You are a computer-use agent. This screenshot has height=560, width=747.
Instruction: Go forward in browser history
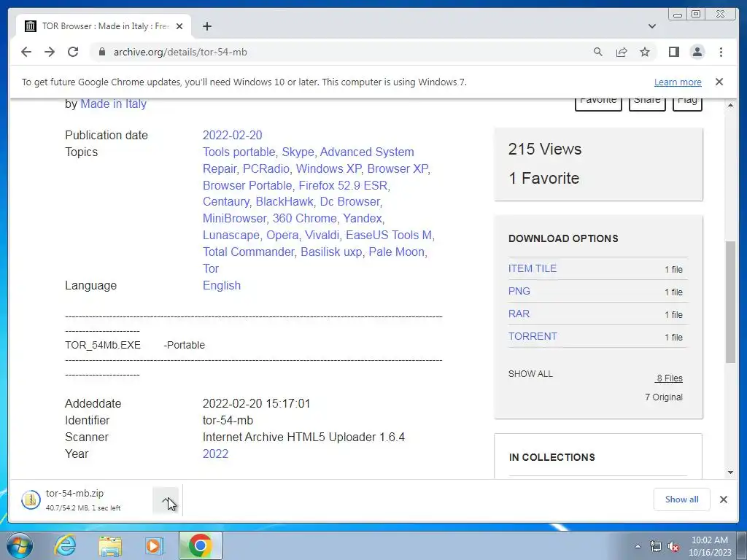click(x=50, y=52)
